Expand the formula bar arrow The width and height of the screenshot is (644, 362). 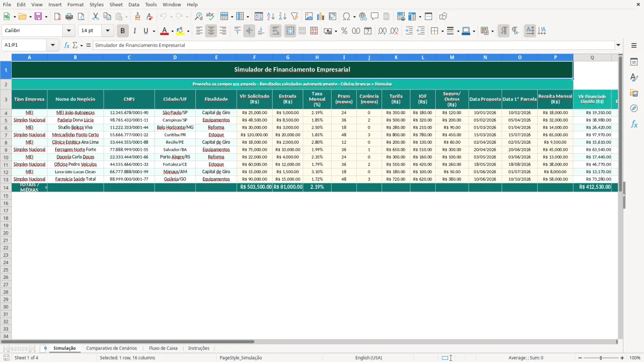pos(618,45)
